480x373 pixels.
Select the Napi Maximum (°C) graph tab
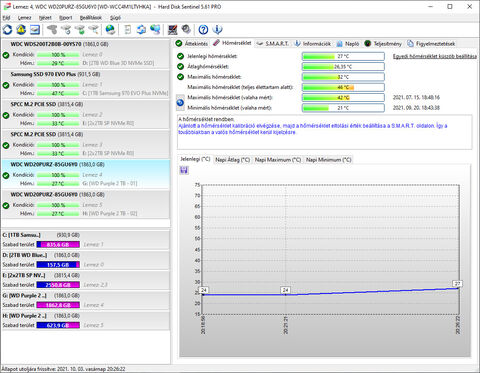278,160
